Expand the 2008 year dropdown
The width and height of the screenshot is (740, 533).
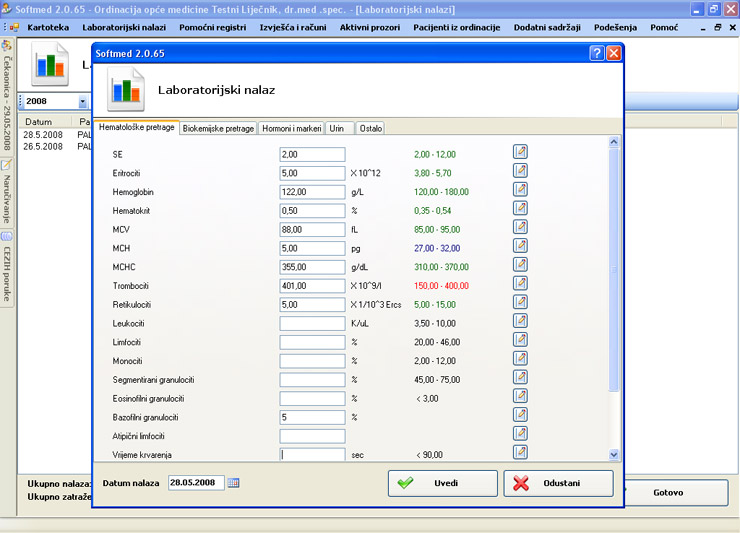(82, 102)
